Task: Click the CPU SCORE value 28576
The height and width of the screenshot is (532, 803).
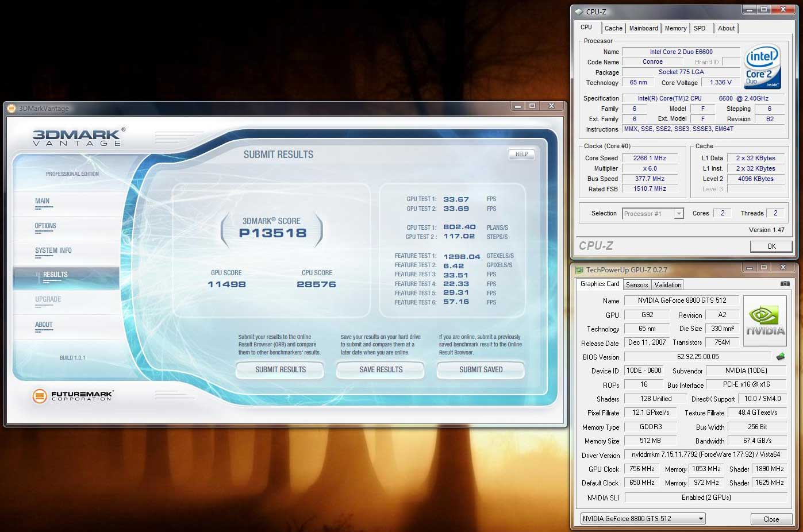Action: tap(316, 284)
